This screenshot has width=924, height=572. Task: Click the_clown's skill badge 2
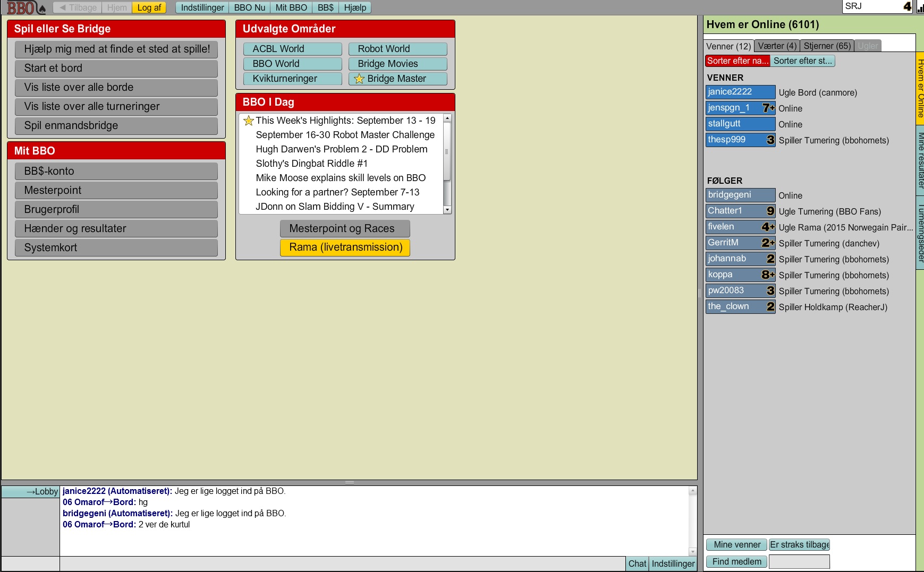click(x=770, y=306)
